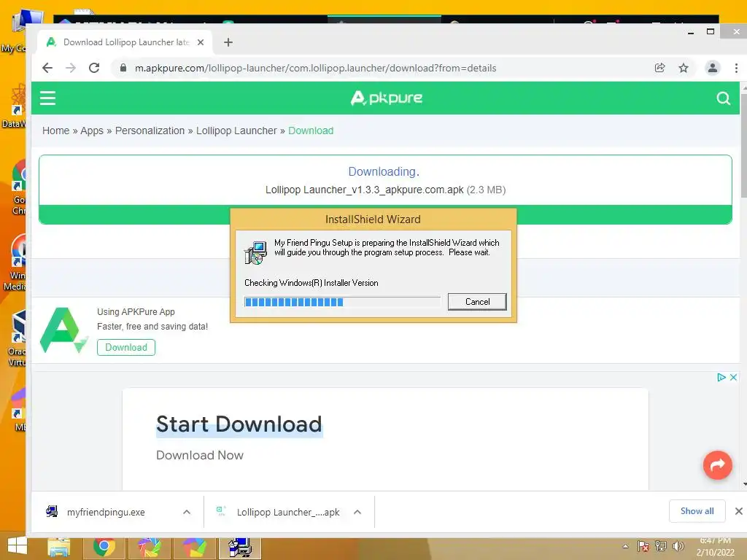Click Chrome icon in taskbar
The image size is (747, 560).
pyautogui.click(x=104, y=548)
